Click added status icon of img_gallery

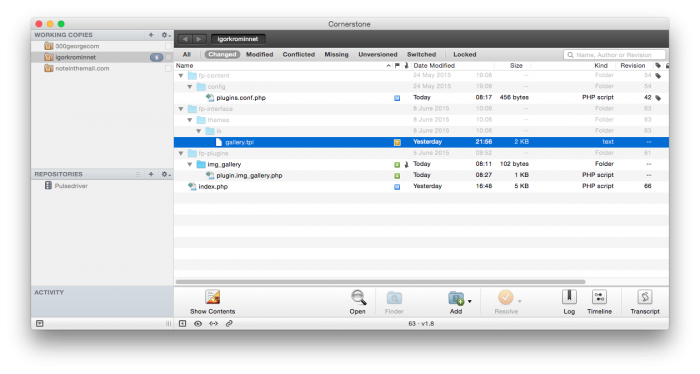pyautogui.click(x=397, y=165)
